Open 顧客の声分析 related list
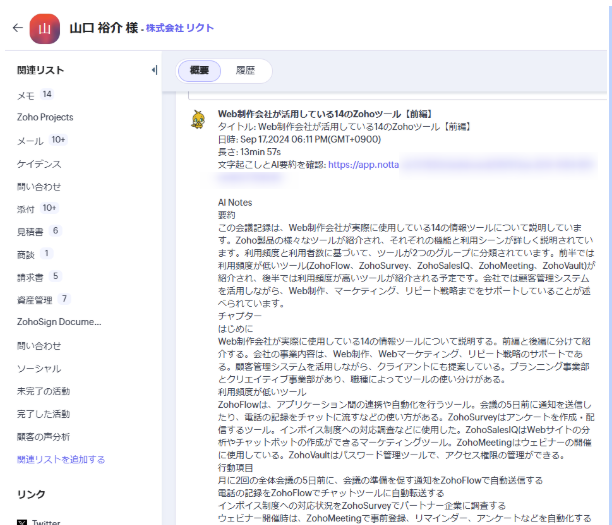Viewport: 612px width, 525px height. tap(43, 437)
